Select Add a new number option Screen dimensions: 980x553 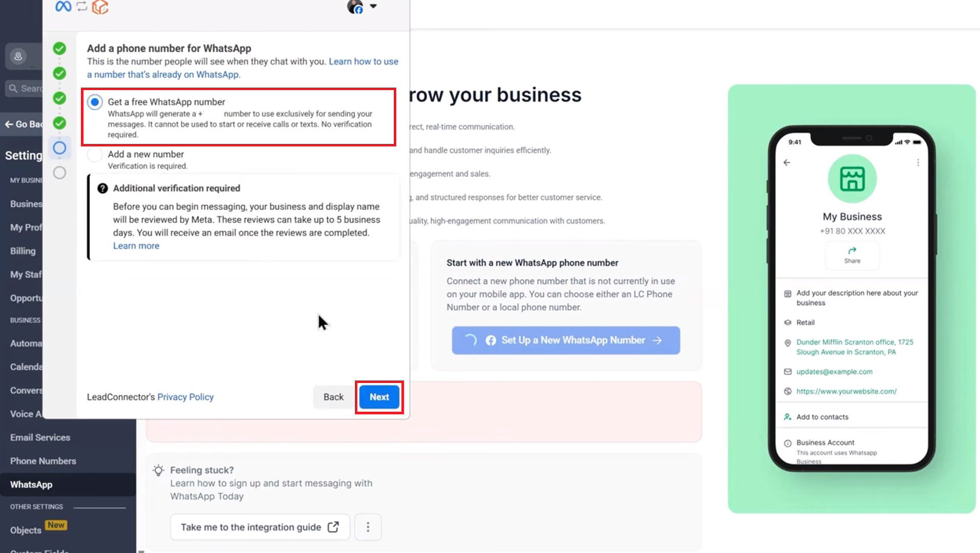[95, 154]
